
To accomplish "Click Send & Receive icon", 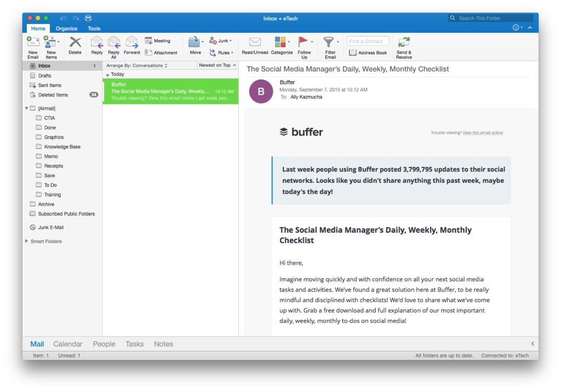I will [404, 42].
